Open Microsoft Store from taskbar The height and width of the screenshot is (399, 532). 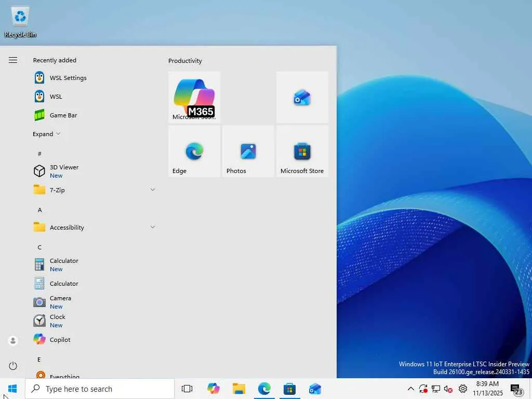point(289,389)
